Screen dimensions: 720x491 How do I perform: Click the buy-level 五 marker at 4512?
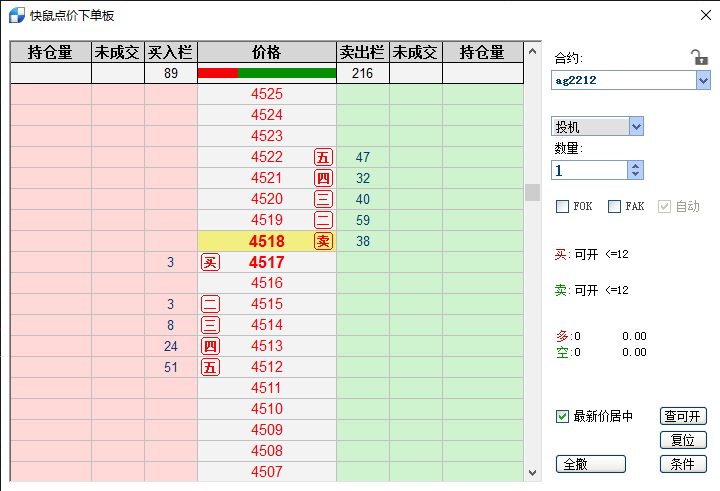pos(210,367)
